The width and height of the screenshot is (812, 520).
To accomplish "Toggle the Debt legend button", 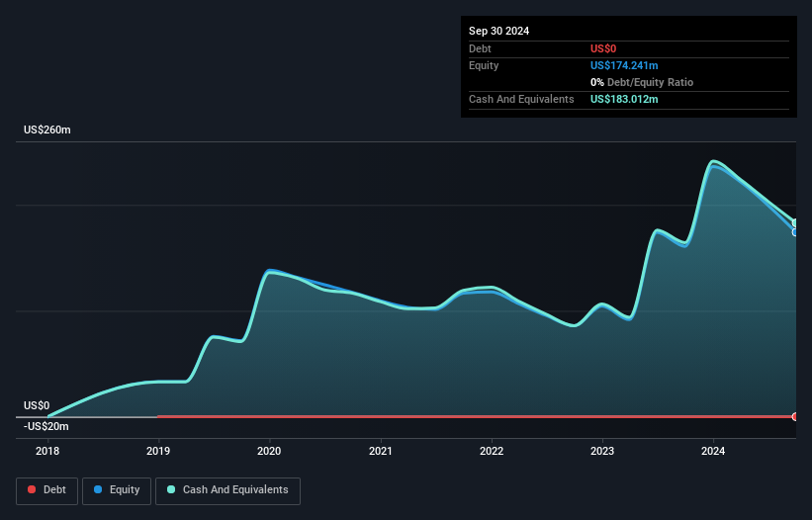I will click(x=46, y=490).
